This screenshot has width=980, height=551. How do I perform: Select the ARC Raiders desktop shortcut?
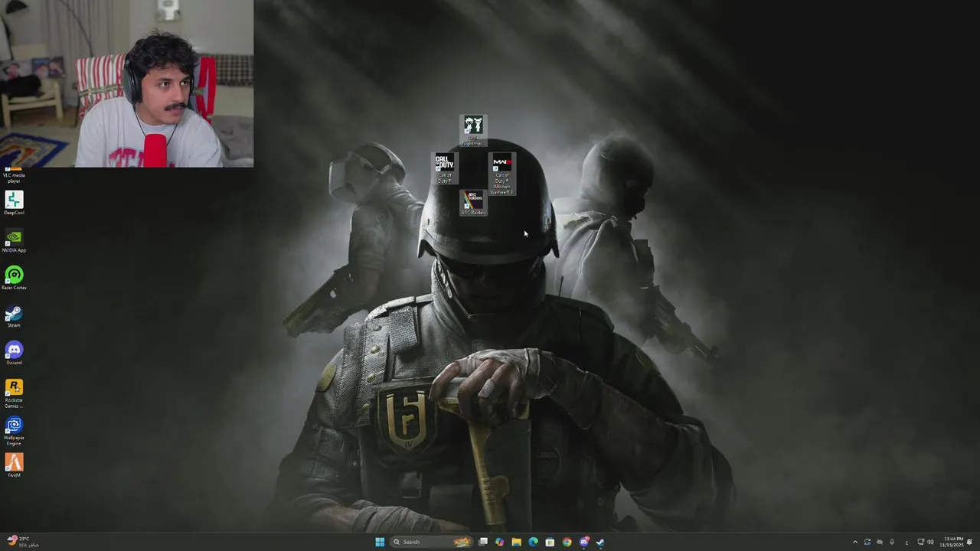[473, 203]
